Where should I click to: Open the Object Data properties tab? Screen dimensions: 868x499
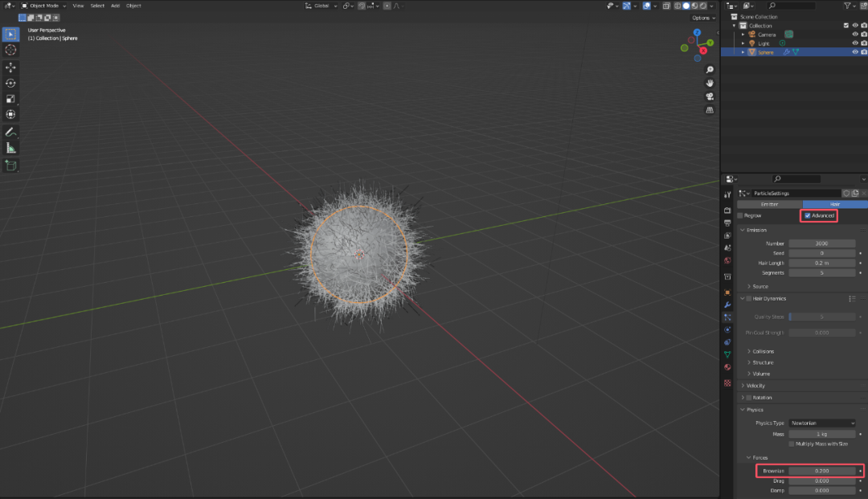point(727,354)
